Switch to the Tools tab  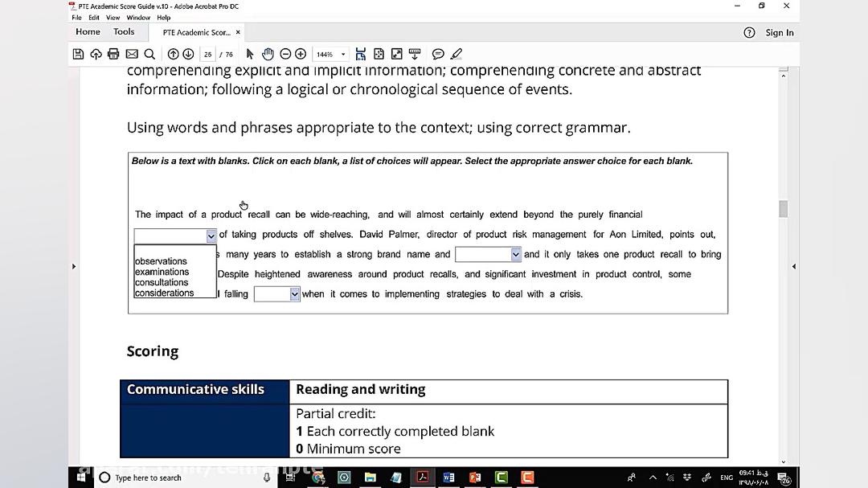[x=124, y=31]
